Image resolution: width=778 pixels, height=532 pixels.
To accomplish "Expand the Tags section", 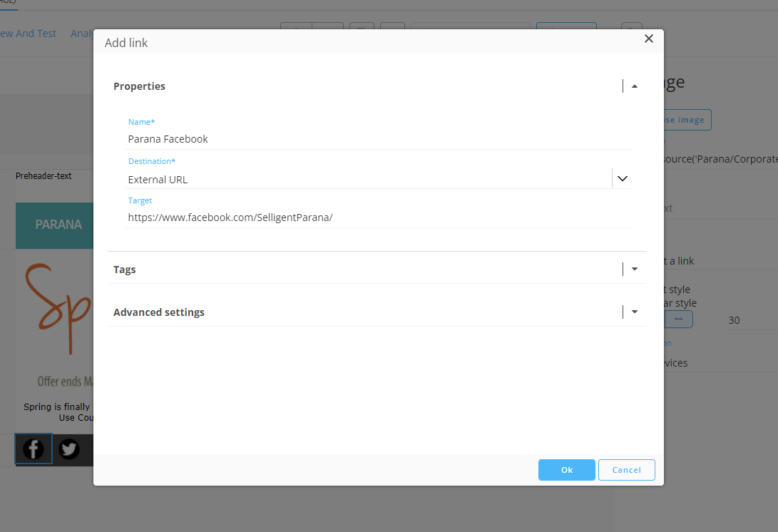I will (634, 270).
